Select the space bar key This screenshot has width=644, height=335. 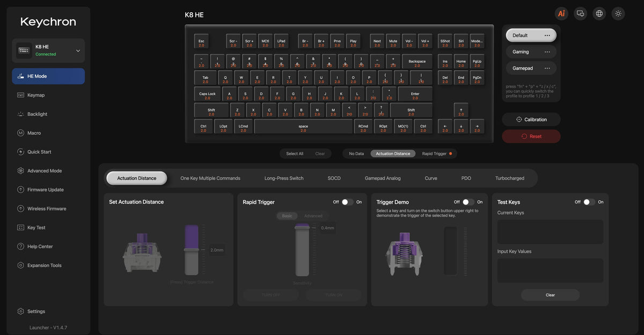coord(303,127)
